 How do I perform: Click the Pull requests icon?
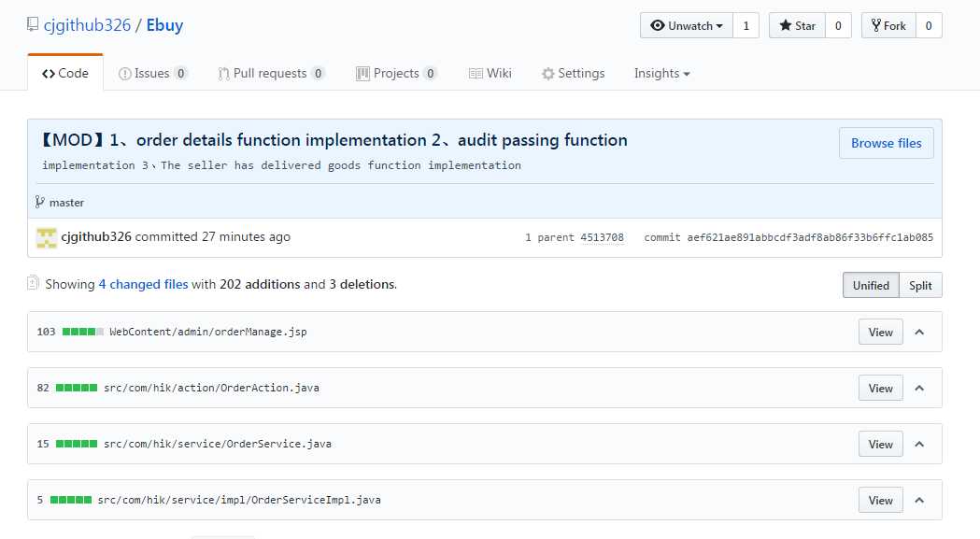point(224,74)
